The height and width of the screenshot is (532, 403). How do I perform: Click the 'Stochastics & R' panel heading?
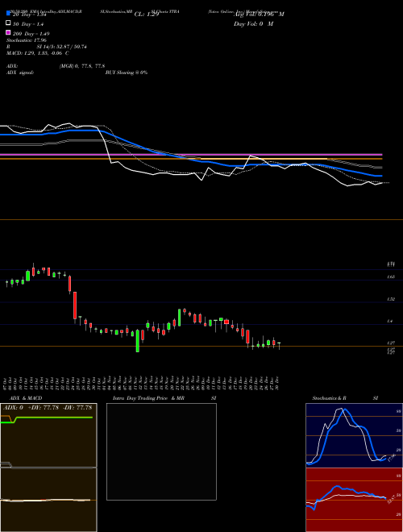click(330, 398)
